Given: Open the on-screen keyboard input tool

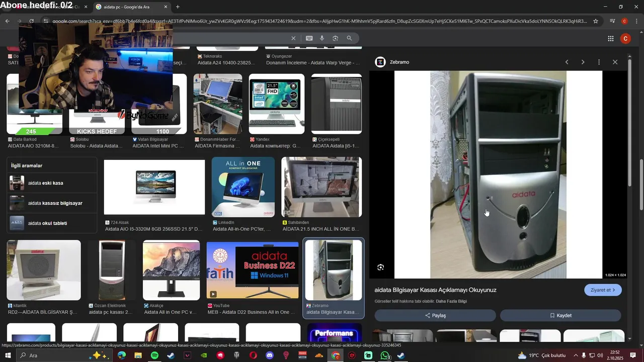Looking at the screenshot, I should click(309, 38).
